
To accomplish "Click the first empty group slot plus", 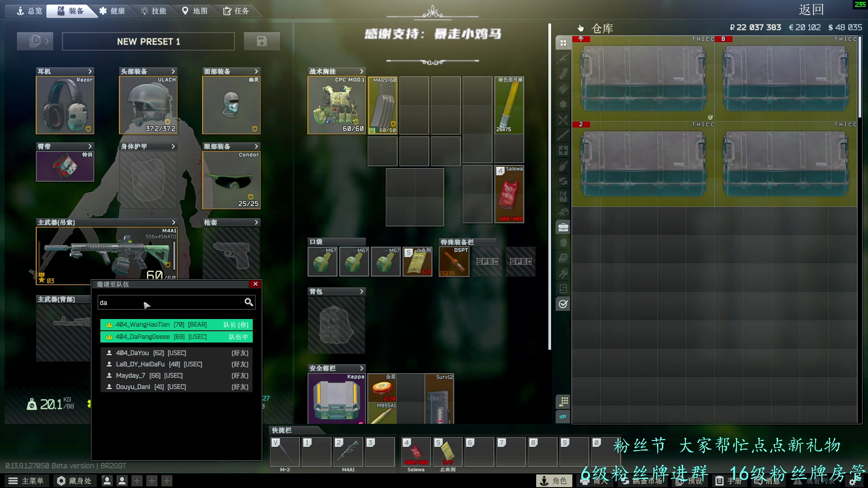I will point(137,481).
